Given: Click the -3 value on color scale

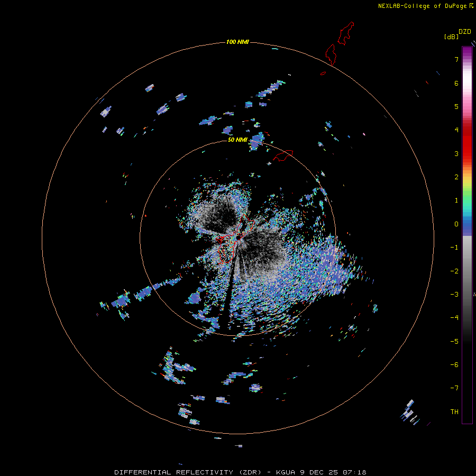Looking at the screenshot, I should pyautogui.click(x=454, y=295).
